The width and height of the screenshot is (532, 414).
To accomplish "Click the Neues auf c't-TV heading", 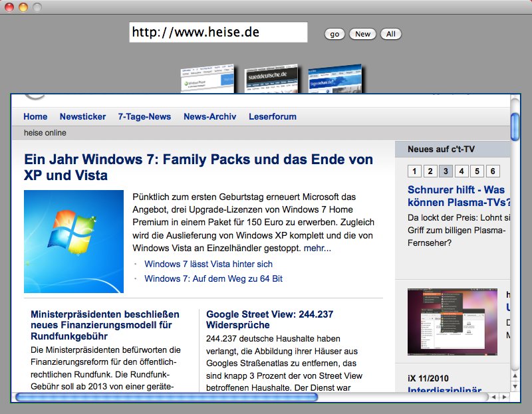I will tap(441, 150).
